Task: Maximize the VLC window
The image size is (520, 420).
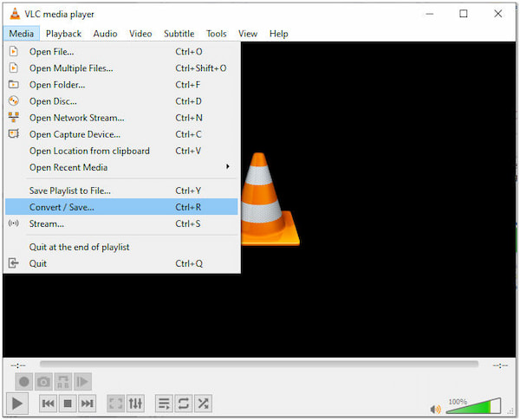Action: [x=464, y=14]
